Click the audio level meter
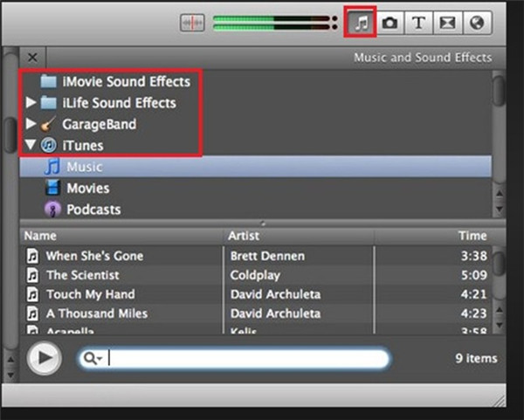Viewport: 524px width, 420px height. tap(275, 23)
